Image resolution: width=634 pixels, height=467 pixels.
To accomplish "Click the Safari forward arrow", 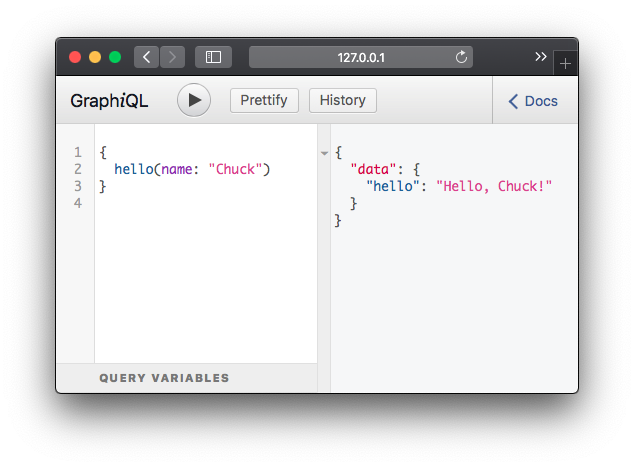I will (x=172, y=57).
